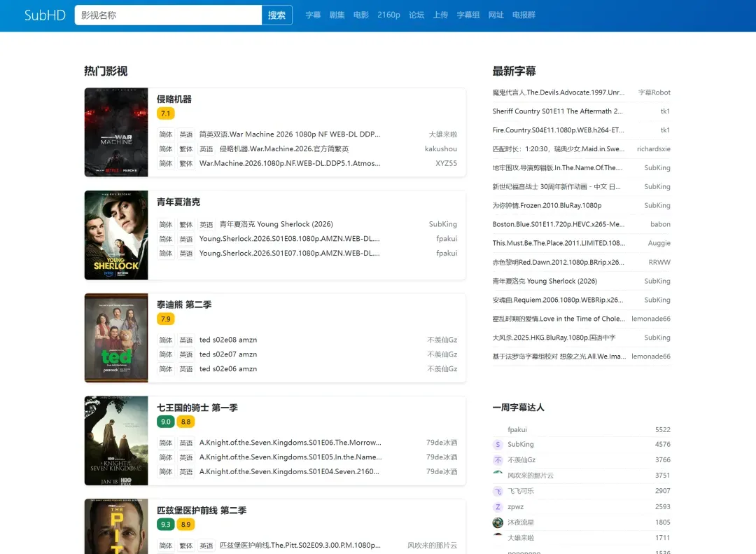Click the War Machine movie poster

pos(116,132)
